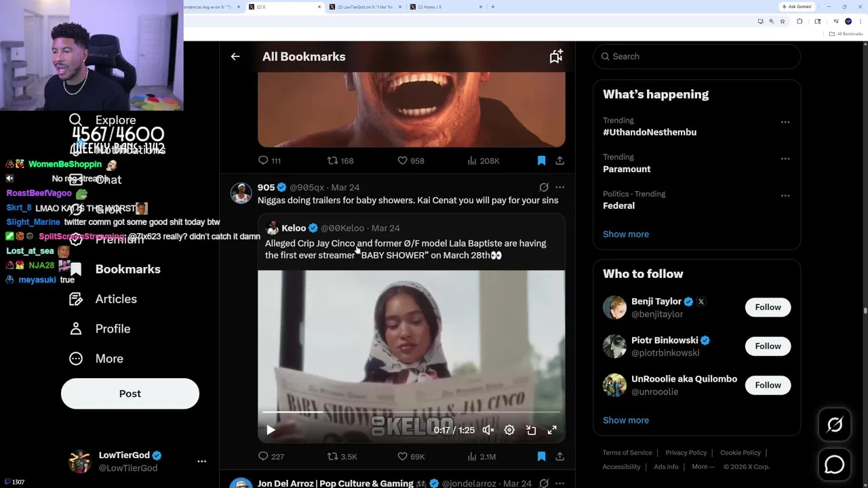This screenshot has width=868, height=488.
Task: Repost the post with 3.5K reposts
Action: 342,457
